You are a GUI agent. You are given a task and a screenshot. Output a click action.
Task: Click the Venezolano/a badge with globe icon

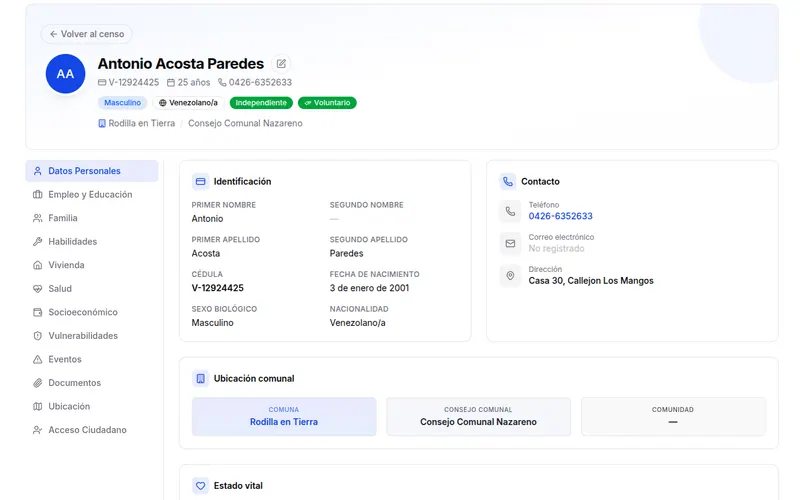point(188,103)
